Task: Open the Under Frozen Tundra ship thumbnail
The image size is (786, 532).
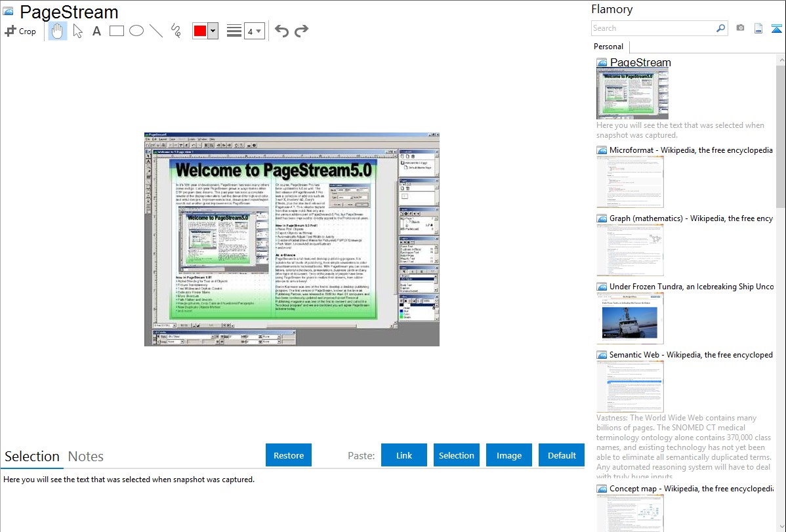Action: 630,318
